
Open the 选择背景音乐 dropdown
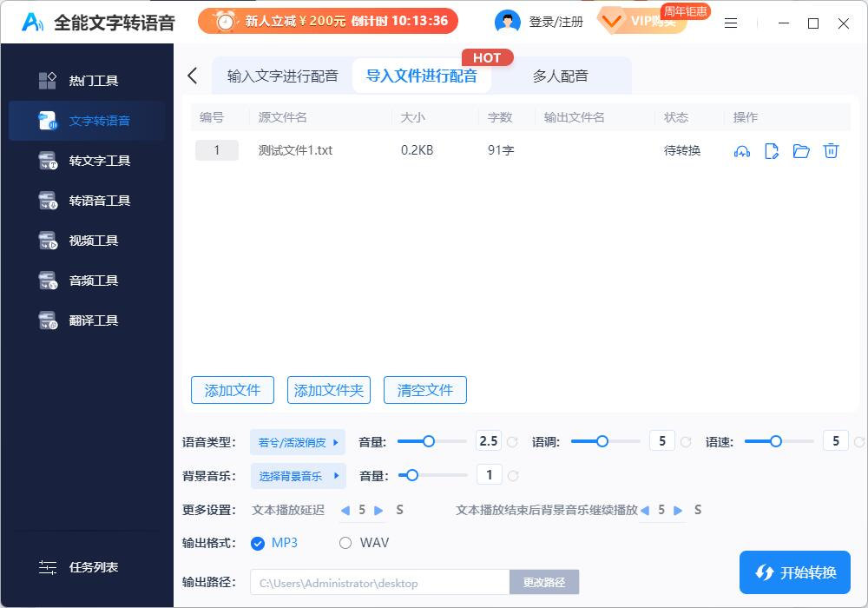tap(298, 476)
